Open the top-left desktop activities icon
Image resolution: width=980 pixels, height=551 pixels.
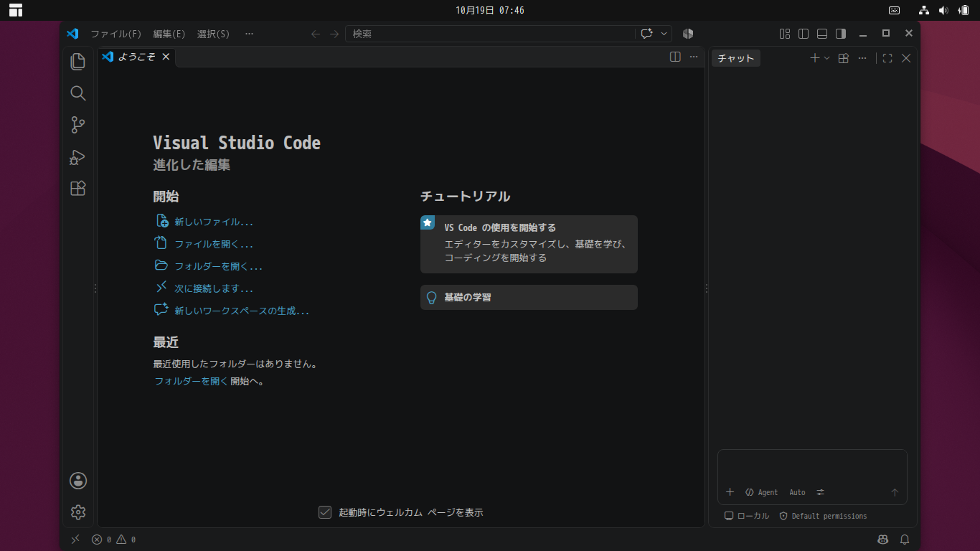[x=16, y=10]
